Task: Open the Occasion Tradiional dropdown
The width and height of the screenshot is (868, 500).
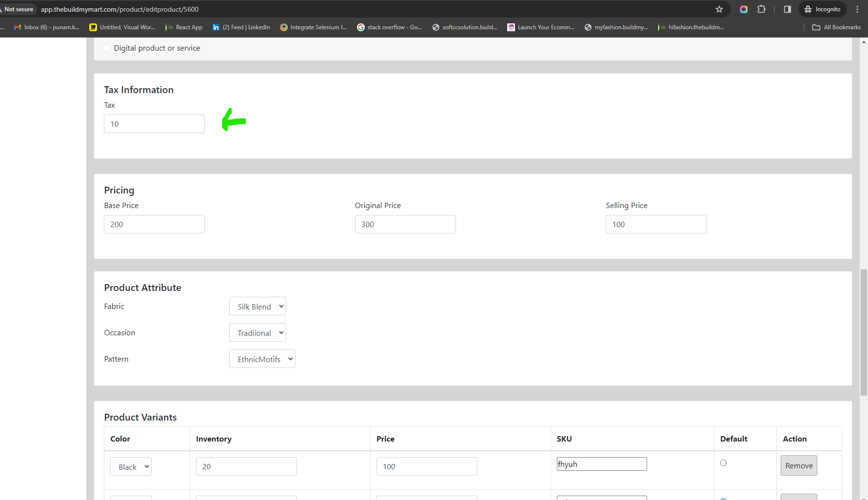Action: [257, 333]
